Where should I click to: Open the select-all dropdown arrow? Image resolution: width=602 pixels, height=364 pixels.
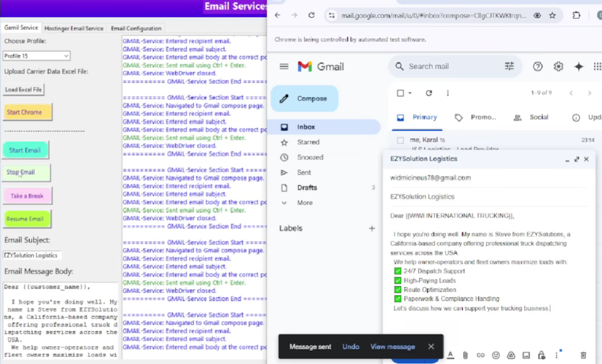point(410,93)
